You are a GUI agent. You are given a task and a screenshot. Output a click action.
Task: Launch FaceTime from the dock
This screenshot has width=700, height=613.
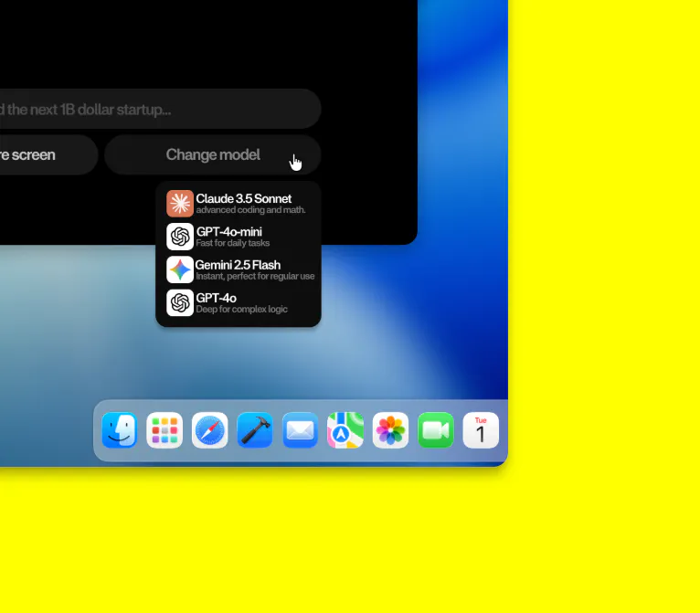436,430
